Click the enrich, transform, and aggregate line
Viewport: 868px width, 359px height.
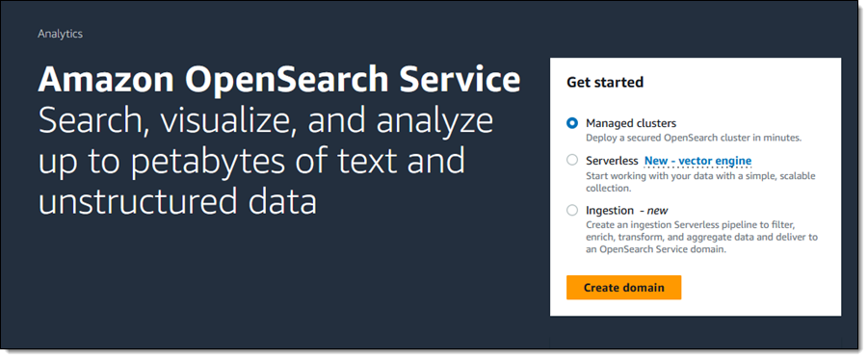point(702,238)
